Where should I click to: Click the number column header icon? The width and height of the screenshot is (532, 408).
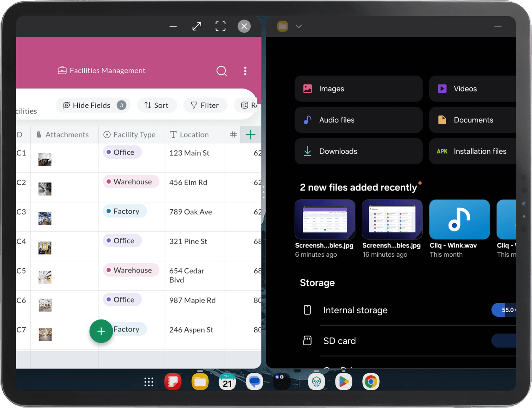pos(233,135)
